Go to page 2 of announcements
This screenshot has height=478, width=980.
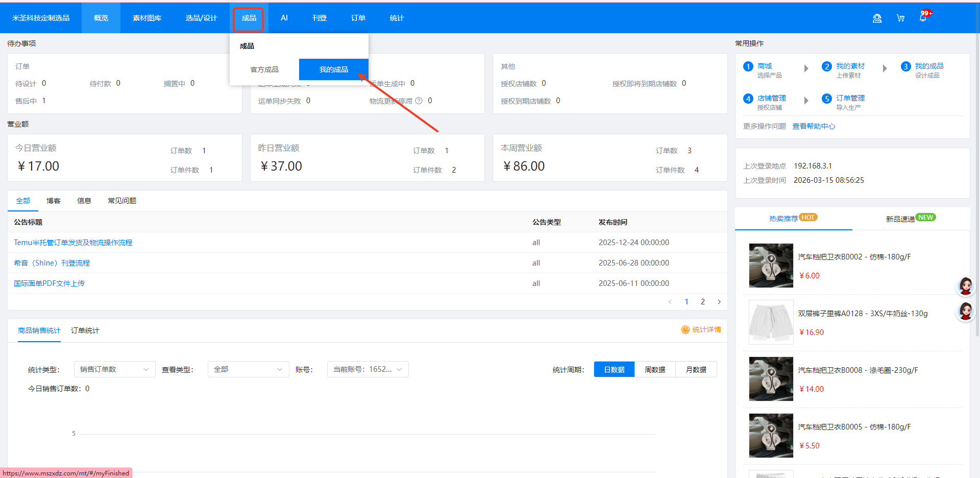coord(703,302)
